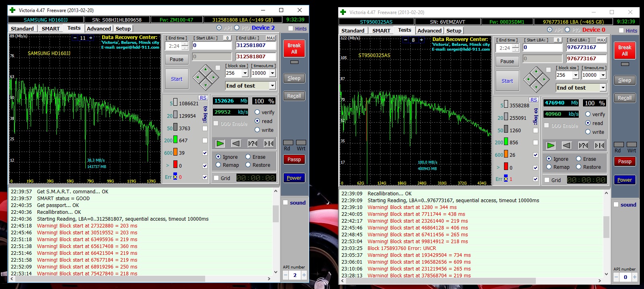Click RS reset counters icon in ST9500325AS window
Screen dimensions: 644x289
(x=533, y=100)
